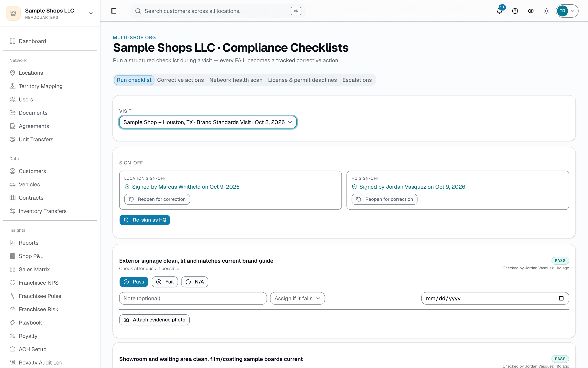Viewport: 588px width, 368px height.
Task: Expand the Visit selection dropdown
Action: 208,122
